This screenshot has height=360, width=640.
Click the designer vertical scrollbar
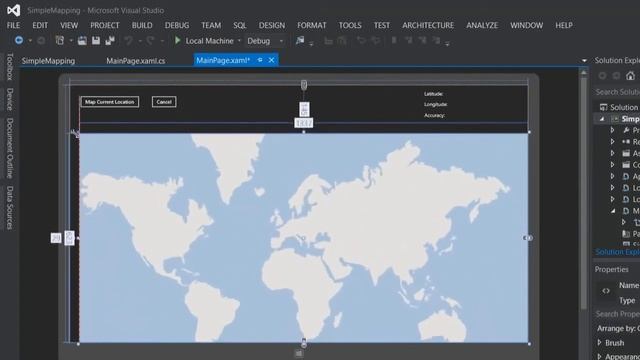(x=584, y=192)
